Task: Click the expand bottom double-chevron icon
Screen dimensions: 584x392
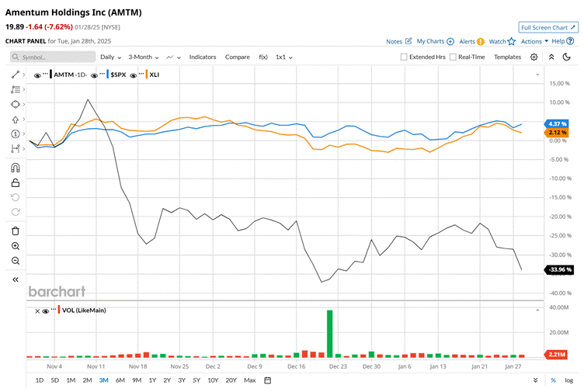Action: (x=535, y=380)
